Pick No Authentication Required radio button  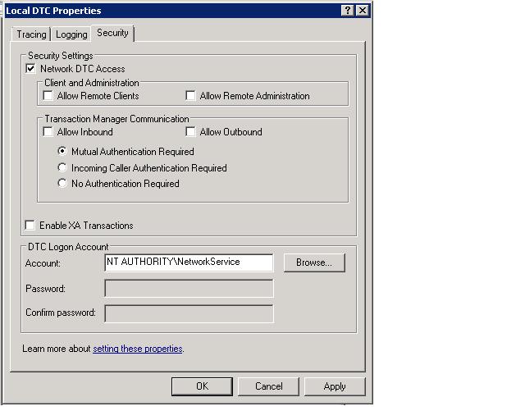pyautogui.click(x=62, y=183)
